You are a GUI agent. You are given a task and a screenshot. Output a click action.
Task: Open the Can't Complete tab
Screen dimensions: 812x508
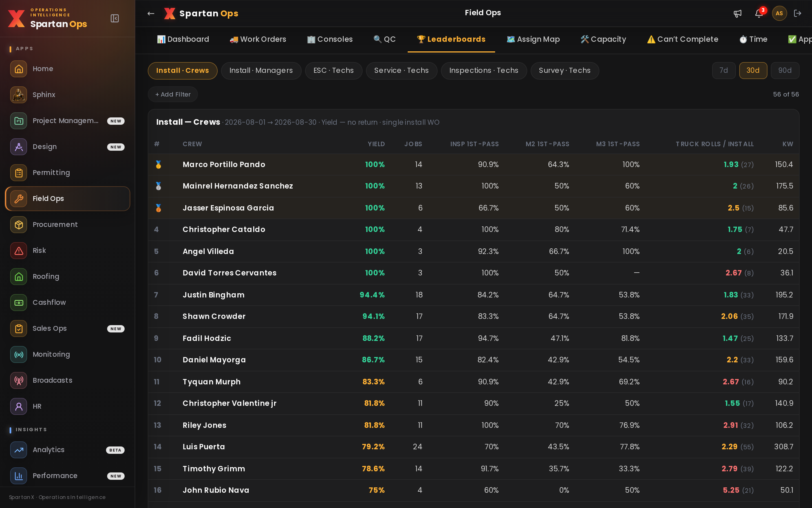pos(683,39)
